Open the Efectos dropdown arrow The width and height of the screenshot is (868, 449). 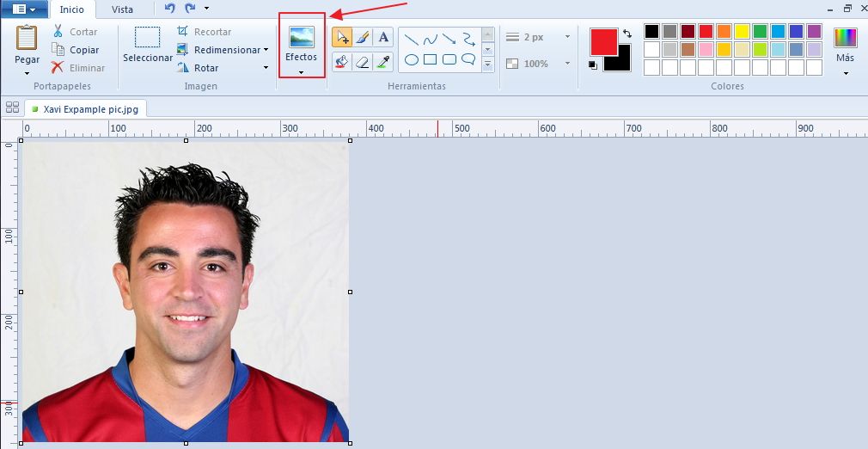(301, 72)
